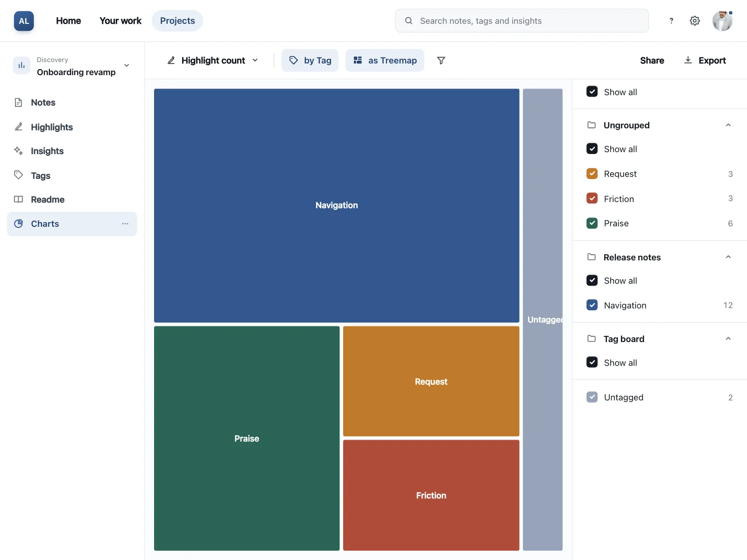
Task: Click the gray Untagged treemap block
Action: [543, 320]
